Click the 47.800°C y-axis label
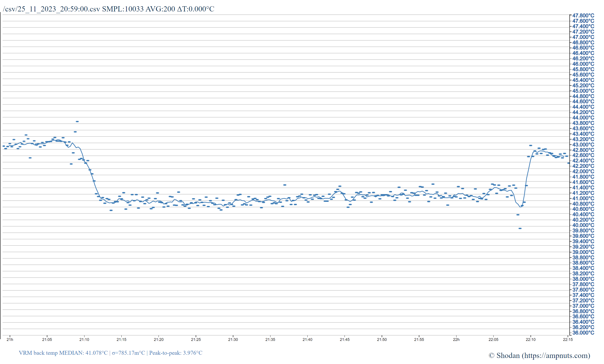The width and height of the screenshot is (604, 364). pyautogui.click(x=583, y=16)
